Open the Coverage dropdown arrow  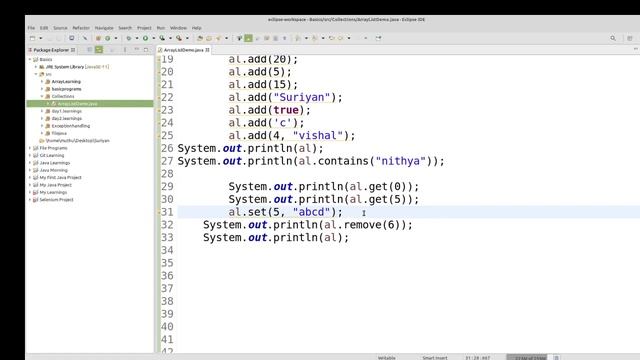coord(170,38)
